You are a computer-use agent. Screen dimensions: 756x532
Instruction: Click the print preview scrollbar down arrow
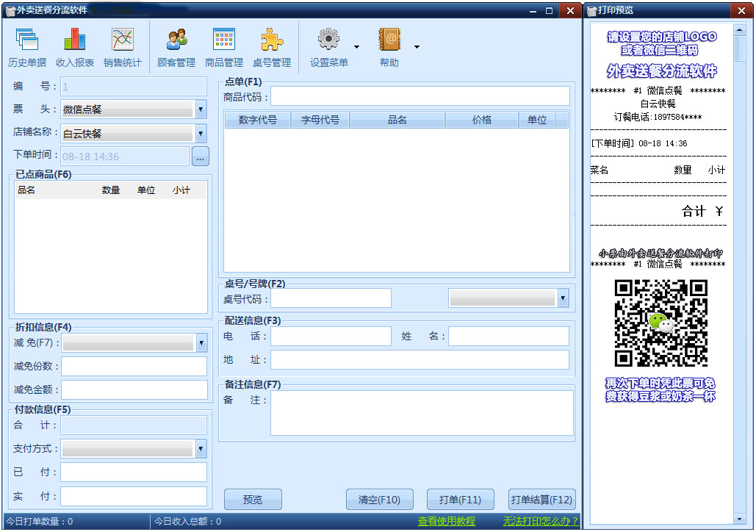coord(739,519)
